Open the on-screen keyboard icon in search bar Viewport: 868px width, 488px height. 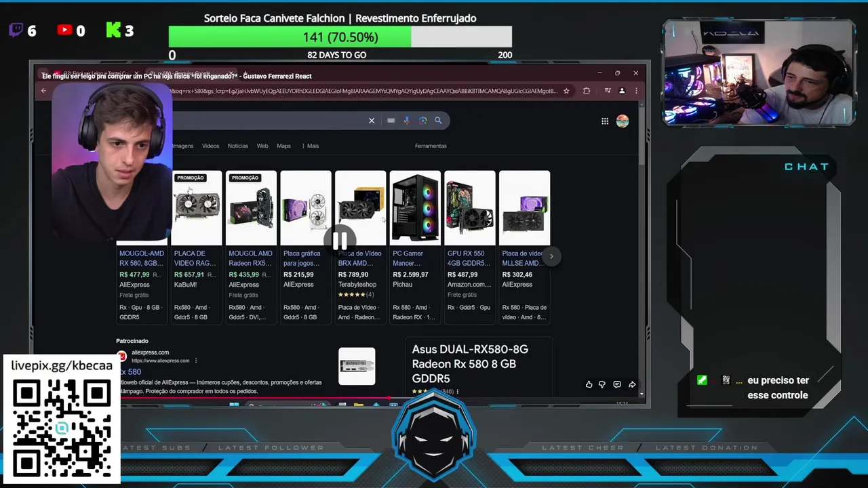pyautogui.click(x=391, y=121)
